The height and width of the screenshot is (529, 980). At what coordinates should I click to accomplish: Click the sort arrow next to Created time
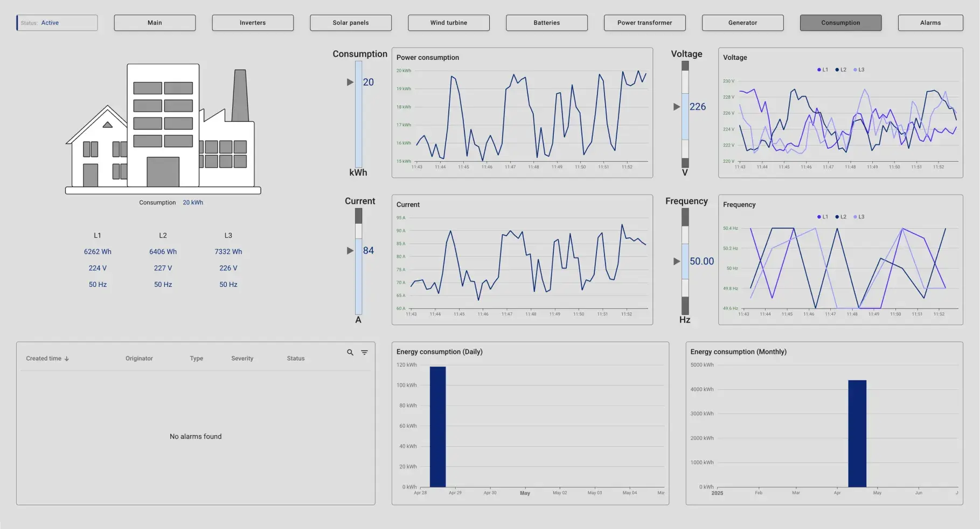(66, 358)
